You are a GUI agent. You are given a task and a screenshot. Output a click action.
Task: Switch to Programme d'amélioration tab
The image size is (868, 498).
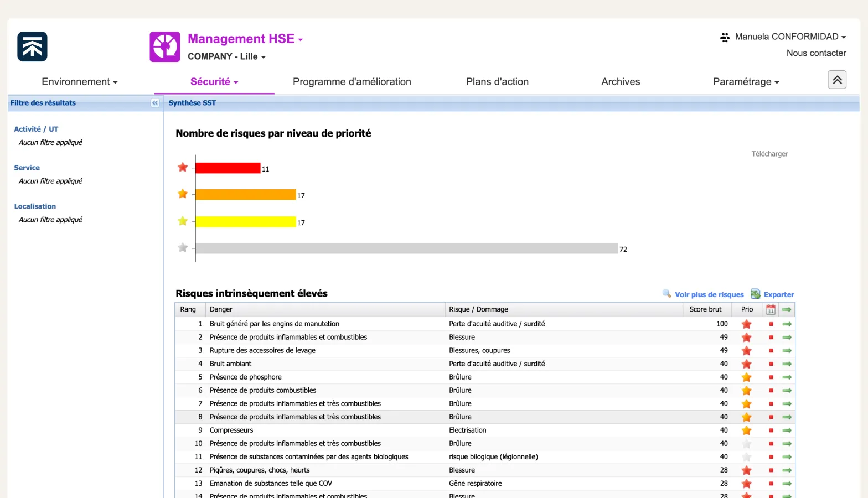pyautogui.click(x=352, y=82)
